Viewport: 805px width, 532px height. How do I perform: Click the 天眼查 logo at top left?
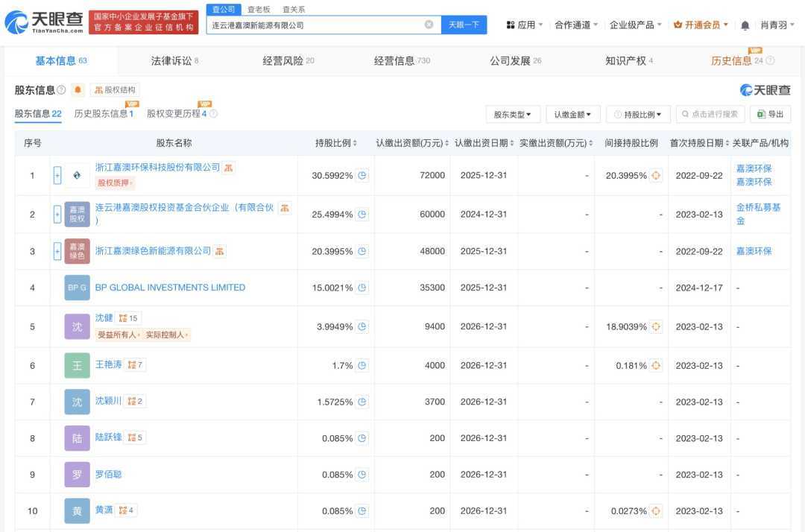click(x=43, y=22)
